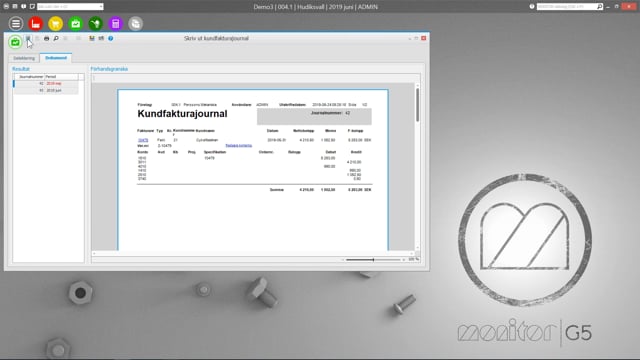Open the red manufacturing module icon
The image size is (640, 360).
pyautogui.click(x=36, y=24)
